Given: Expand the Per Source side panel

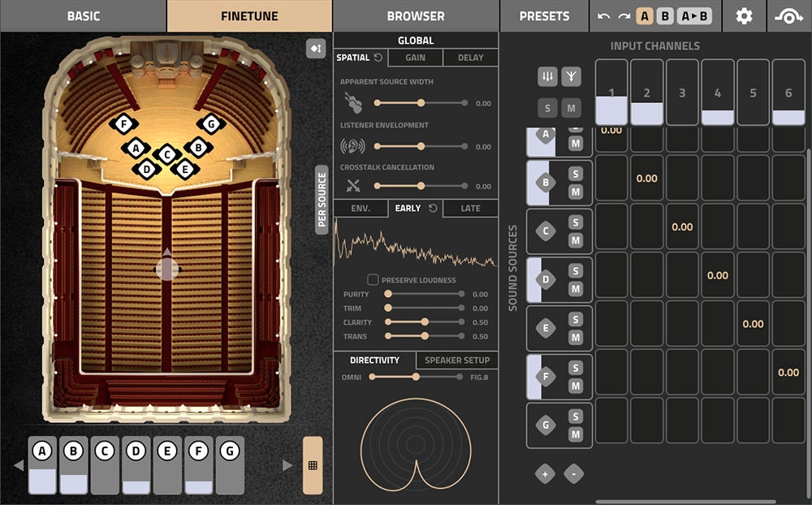Looking at the screenshot, I should coord(322,200).
